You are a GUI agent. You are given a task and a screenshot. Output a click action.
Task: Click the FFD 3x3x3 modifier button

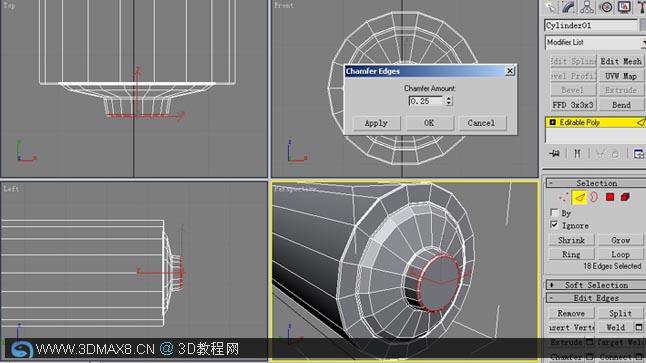[573, 105]
